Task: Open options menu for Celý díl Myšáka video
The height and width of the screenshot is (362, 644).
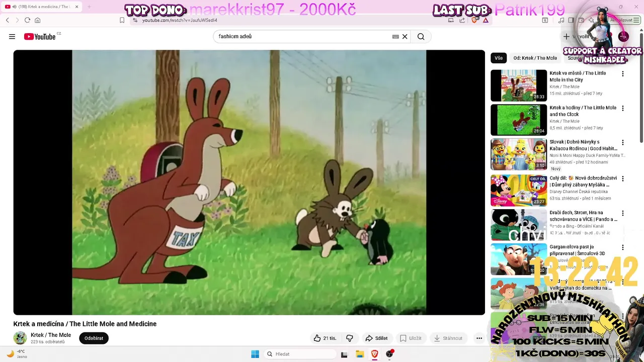Action: pos(623,178)
